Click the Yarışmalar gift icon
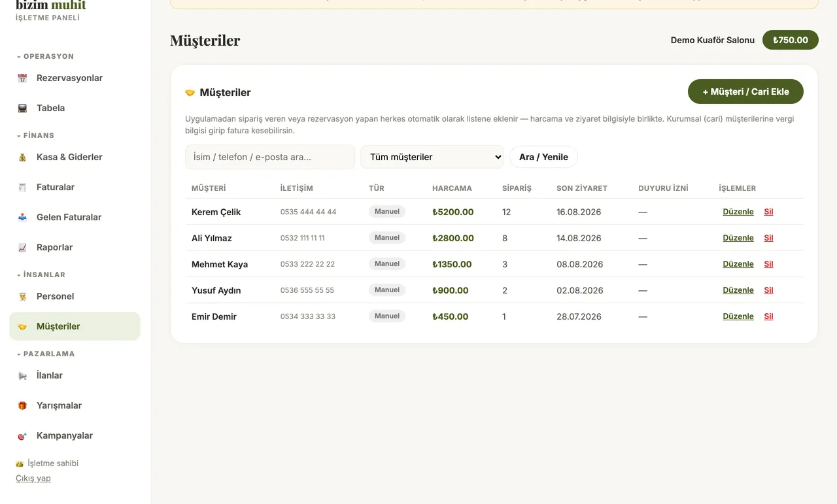Image resolution: width=837 pixels, height=504 pixels. [22, 406]
